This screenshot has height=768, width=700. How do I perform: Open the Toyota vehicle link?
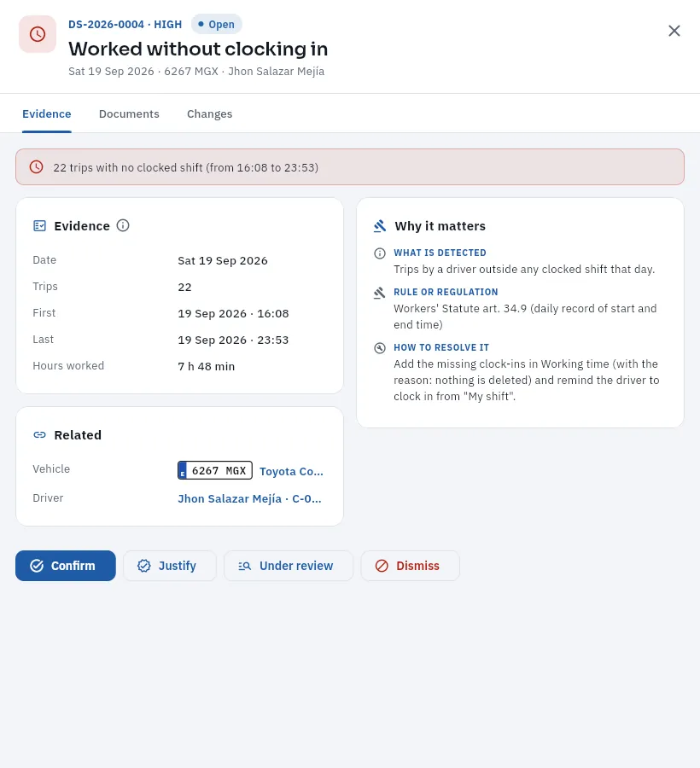tap(291, 471)
